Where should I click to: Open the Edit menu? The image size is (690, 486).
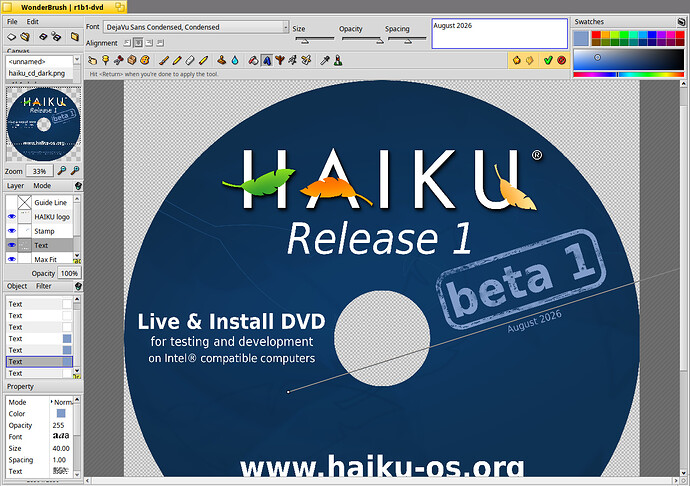pos(33,22)
